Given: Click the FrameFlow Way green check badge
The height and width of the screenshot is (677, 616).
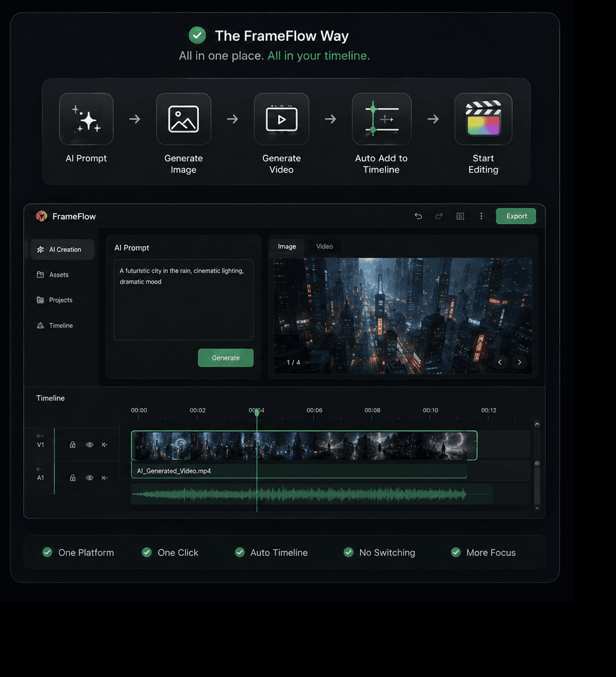Looking at the screenshot, I should pos(197,36).
